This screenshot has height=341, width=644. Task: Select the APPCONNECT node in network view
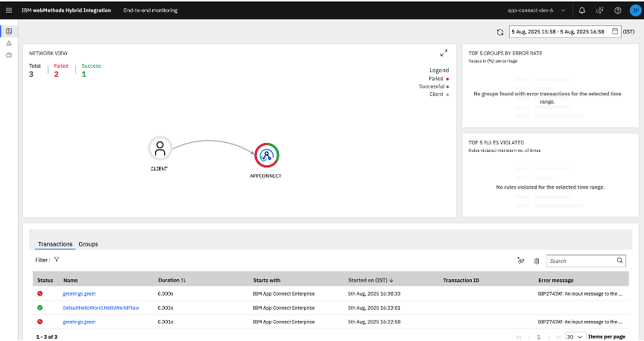[267, 155]
